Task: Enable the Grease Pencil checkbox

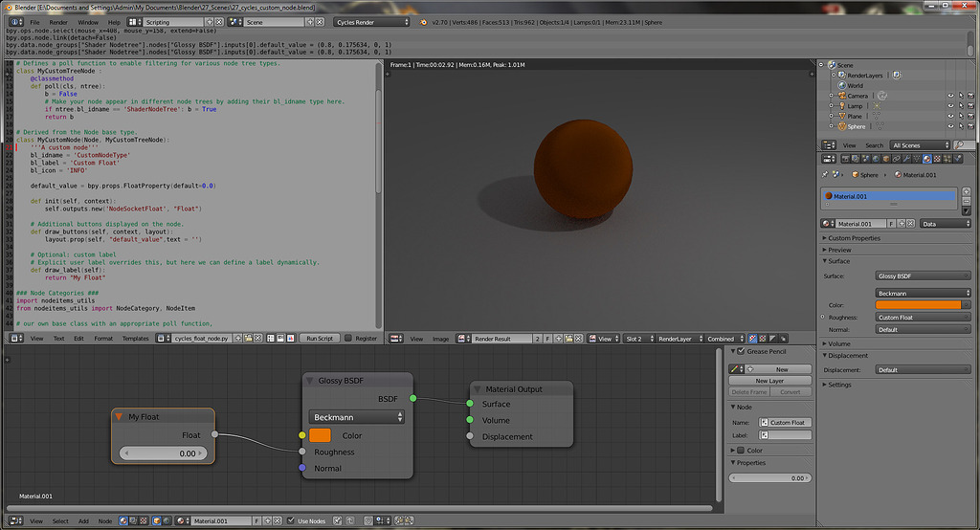Action: point(741,351)
